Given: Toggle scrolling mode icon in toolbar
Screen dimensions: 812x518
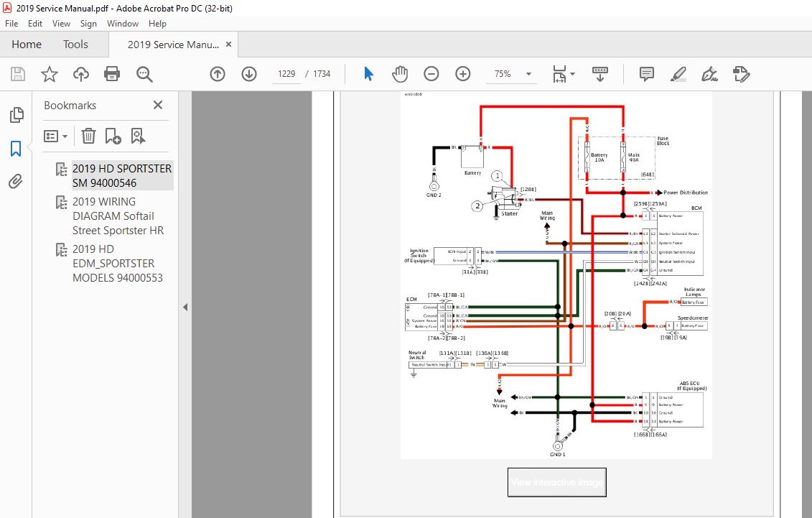Looking at the screenshot, I should (599, 74).
